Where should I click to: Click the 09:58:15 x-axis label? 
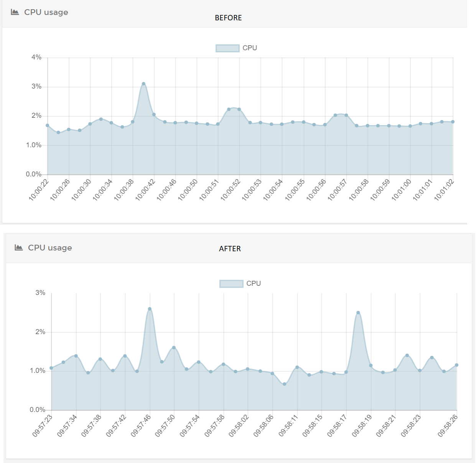pos(313,425)
